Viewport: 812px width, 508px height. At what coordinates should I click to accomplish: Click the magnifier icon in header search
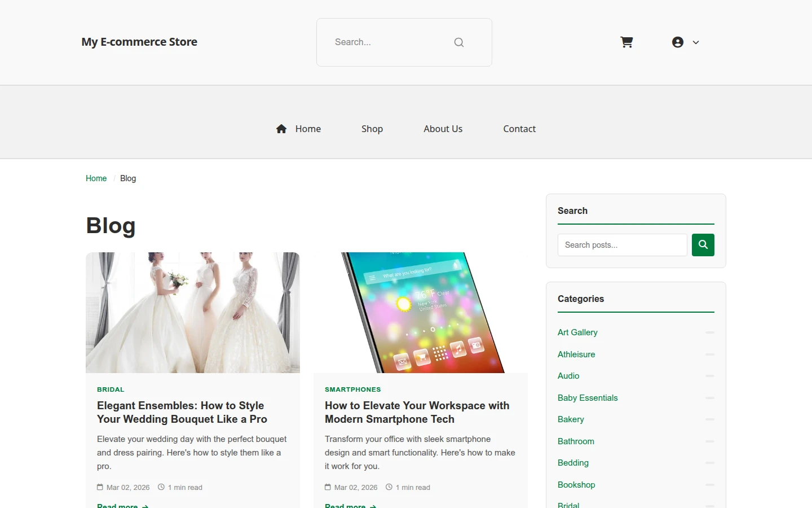[459, 42]
